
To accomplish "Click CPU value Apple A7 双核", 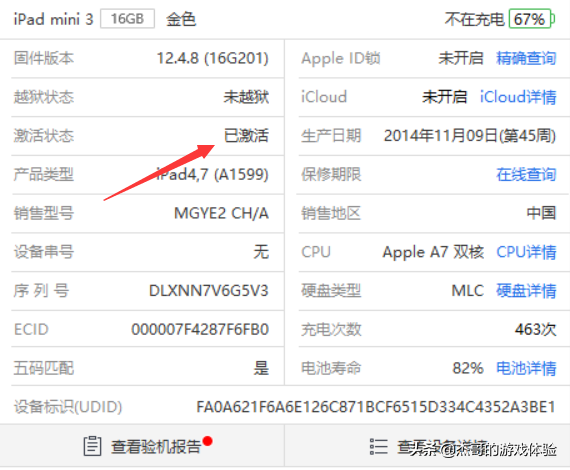I will click(x=433, y=252).
